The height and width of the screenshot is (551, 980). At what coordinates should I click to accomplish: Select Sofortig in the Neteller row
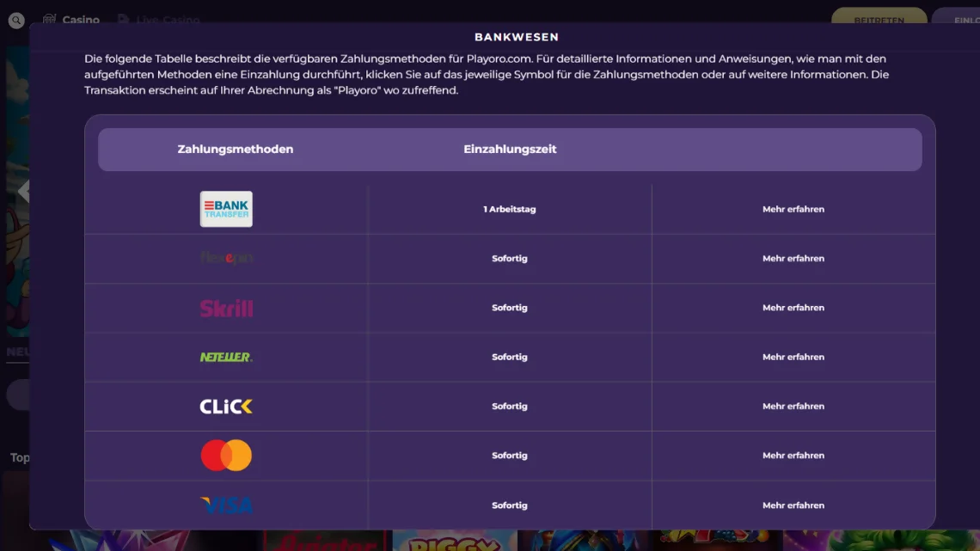pos(510,357)
